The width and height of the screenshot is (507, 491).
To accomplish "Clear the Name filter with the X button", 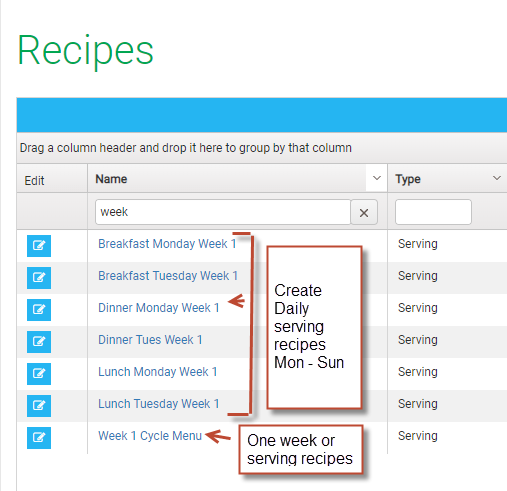I will [x=364, y=212].
